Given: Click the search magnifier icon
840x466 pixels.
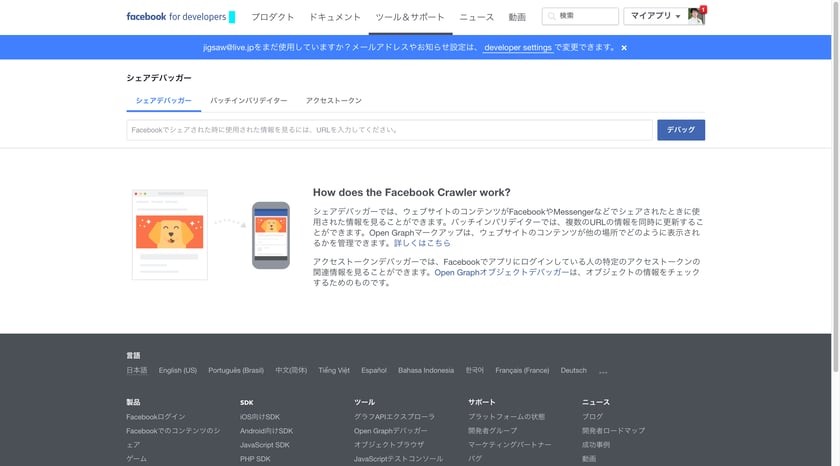Looking at the screenshot, I should [x=551, y=16].
